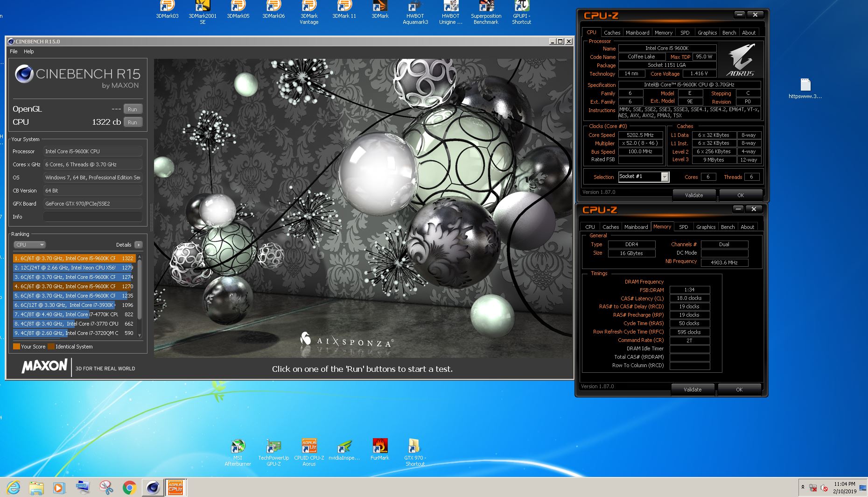The height and width of the screenshot is (497, 868).
Task: Click the Identical System legend swatch
Action: [x=51, y=347]
